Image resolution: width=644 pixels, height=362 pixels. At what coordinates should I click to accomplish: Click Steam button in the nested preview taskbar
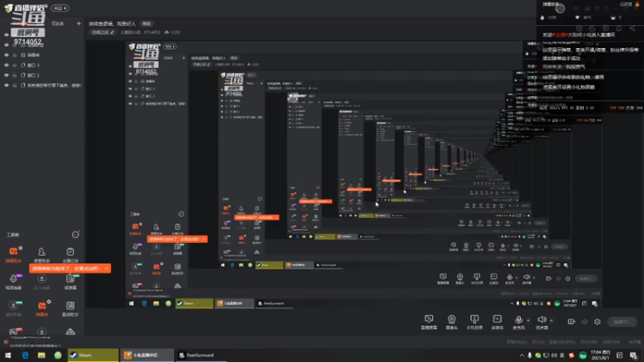coord(194,303)
